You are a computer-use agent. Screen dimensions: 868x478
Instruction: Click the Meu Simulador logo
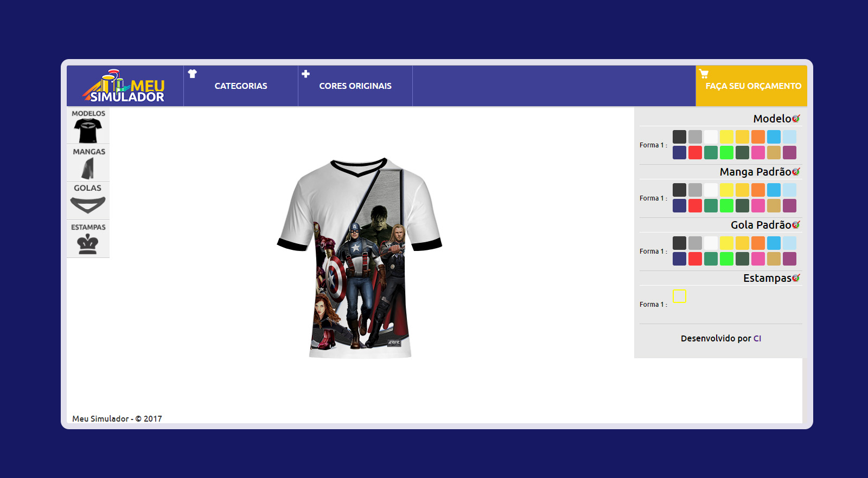click(124, 86)
